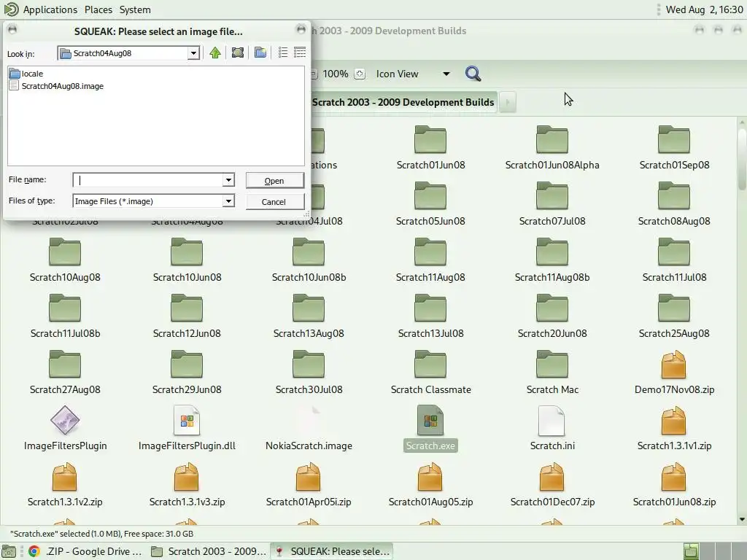Click the search magnifier in file manager
This screenshot has height=560, width=747.
pos(473,74)
